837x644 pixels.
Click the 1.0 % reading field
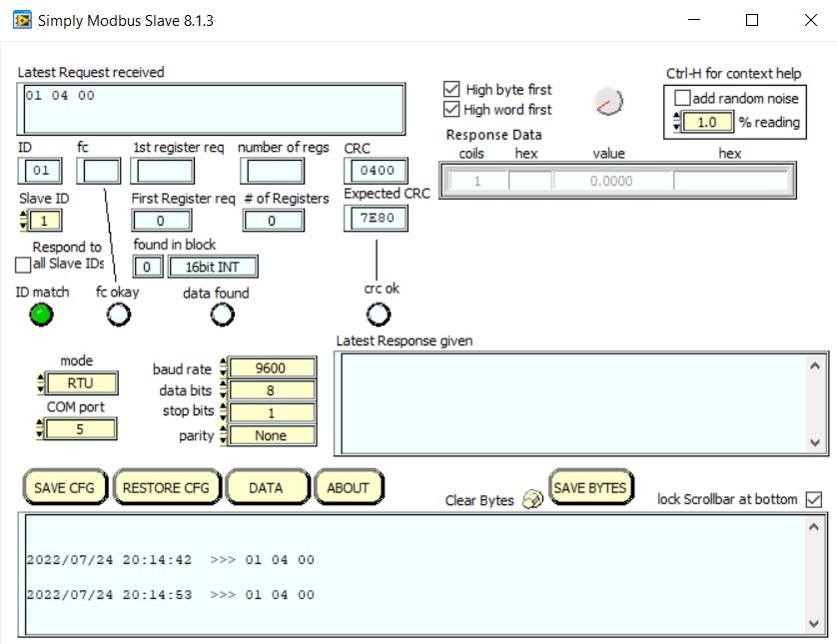coord(707,122)
